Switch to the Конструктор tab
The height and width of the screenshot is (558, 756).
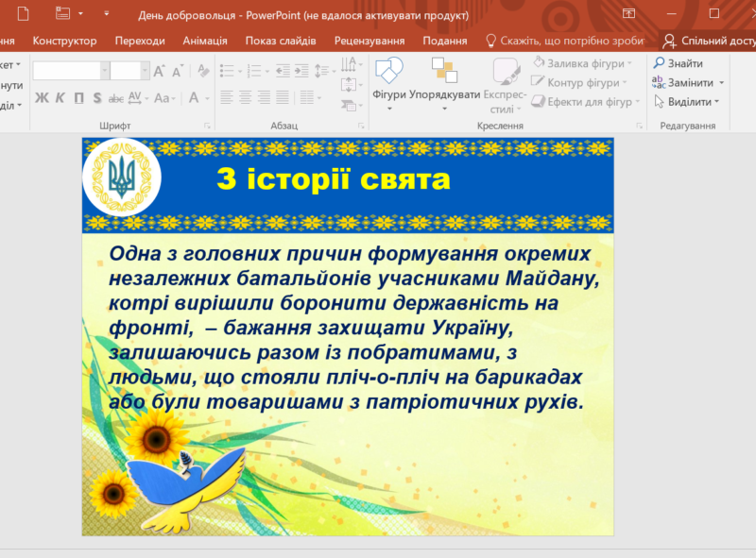coord(64,41)
